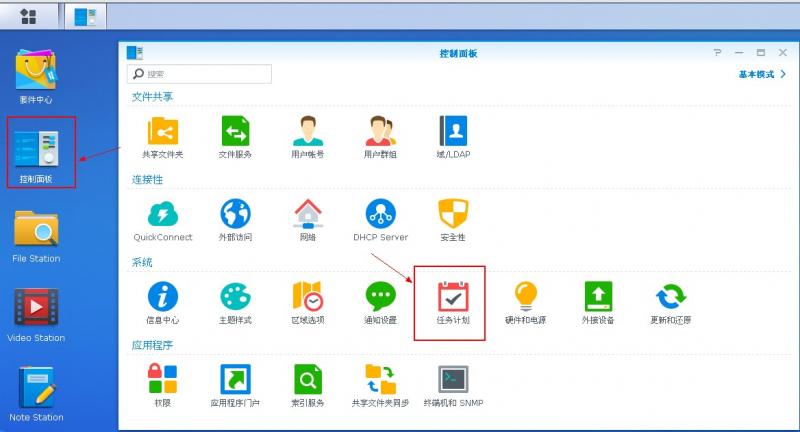This screenshot has width=800, height=432.
Task: Open 套件中心 Package Center desktop icon
Action: (x=36, y=77)
